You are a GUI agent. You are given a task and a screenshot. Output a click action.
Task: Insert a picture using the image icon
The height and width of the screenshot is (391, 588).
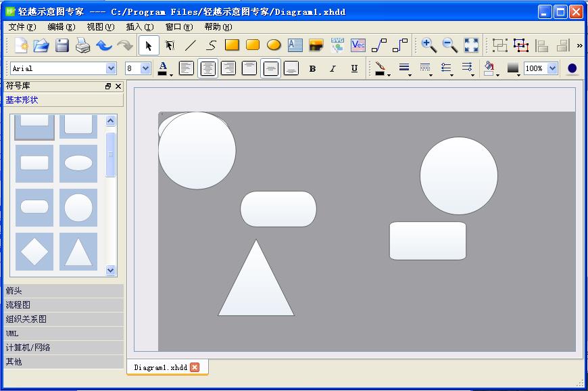[x=316, y=45]
